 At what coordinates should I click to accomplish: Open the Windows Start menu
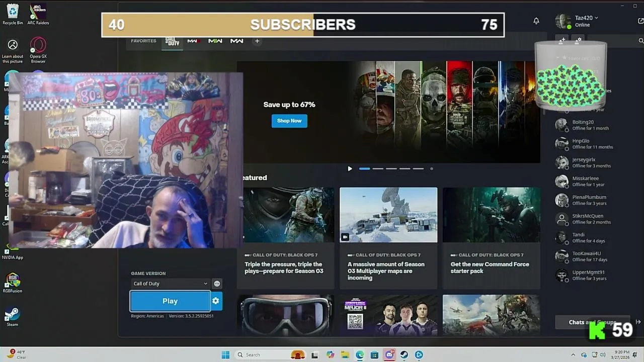(225, 354)
